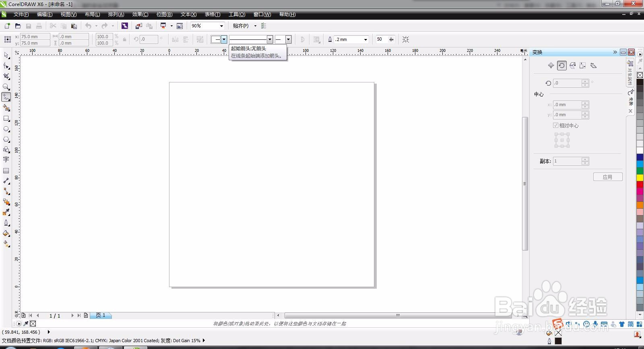Screen dimensions: 644x349
Task: Add a page after the last page
Action: (x=86, y=316)
